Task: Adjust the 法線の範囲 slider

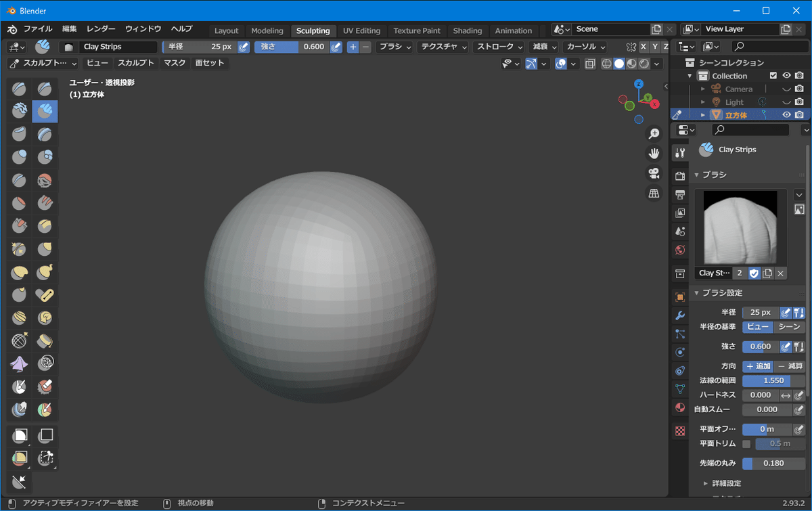Action: [773, 381]
